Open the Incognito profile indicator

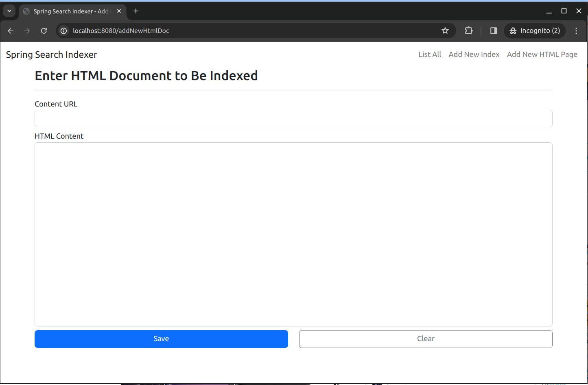[535, 31]
